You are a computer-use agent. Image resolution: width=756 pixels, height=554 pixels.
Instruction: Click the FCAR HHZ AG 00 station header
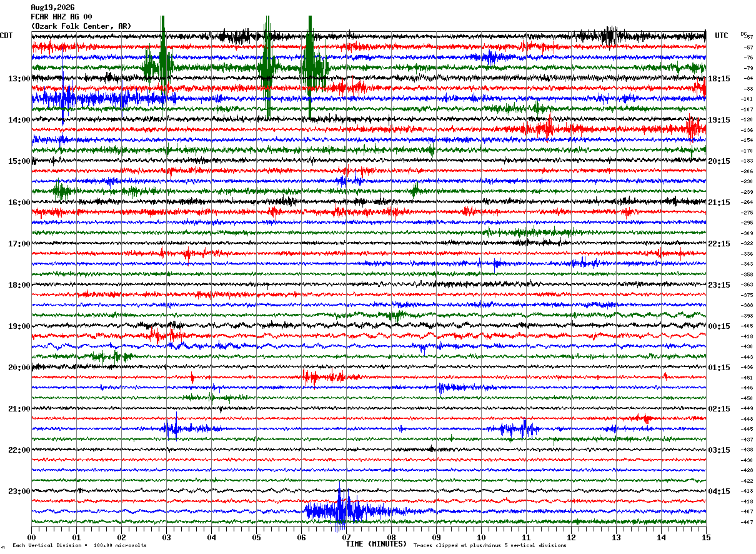pyautogui.click(x=61, y=17)
